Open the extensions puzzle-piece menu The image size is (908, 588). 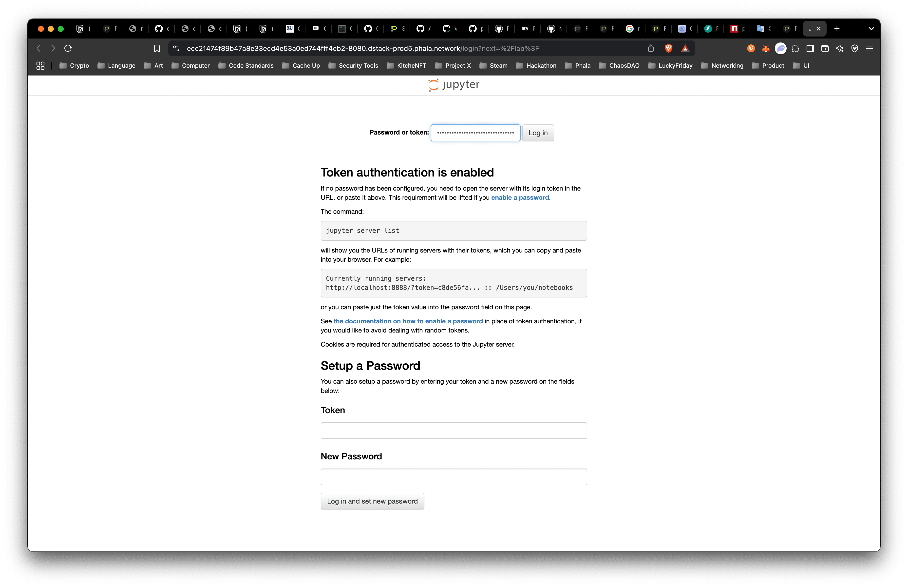(795, 48)
